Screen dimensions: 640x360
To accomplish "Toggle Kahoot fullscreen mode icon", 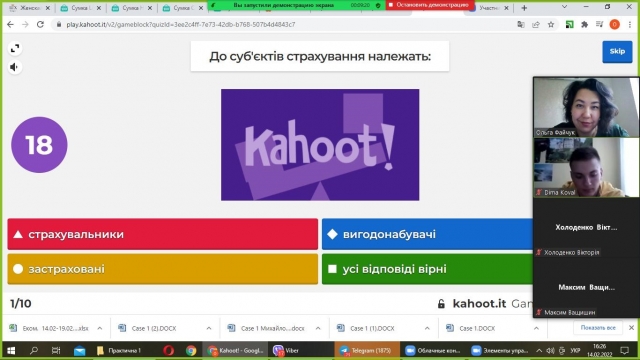I will click(x=15, y=49).
